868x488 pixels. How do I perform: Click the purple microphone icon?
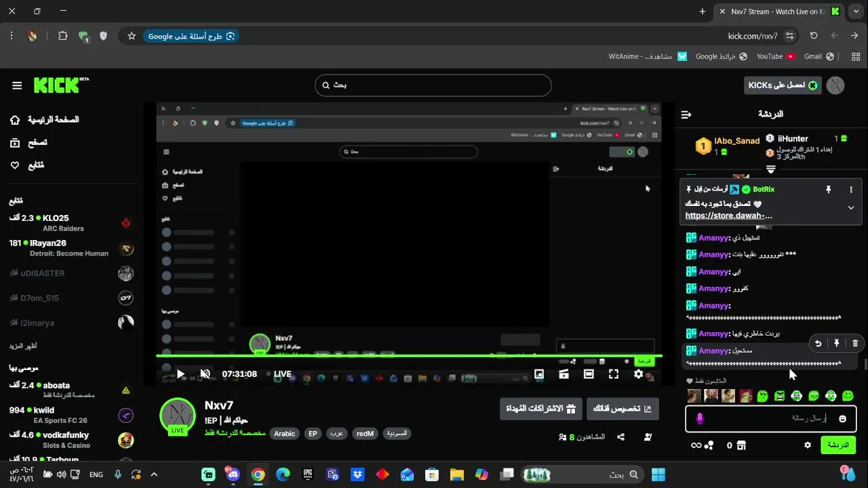point(700,419)
